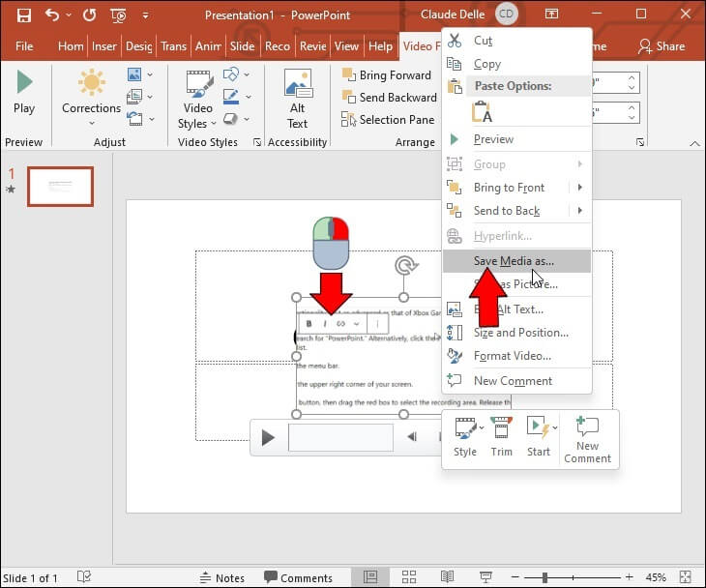Open the Style dropdown in mini toolbar

click(465, 436)
